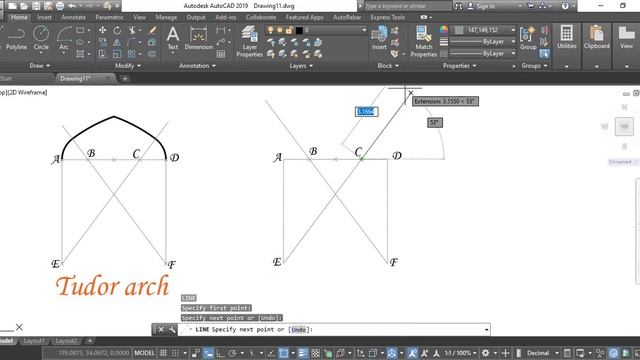Click the Undo option in command line
Image resolution: width=640 pixels, height=360 pixels.
coord(298,330)
